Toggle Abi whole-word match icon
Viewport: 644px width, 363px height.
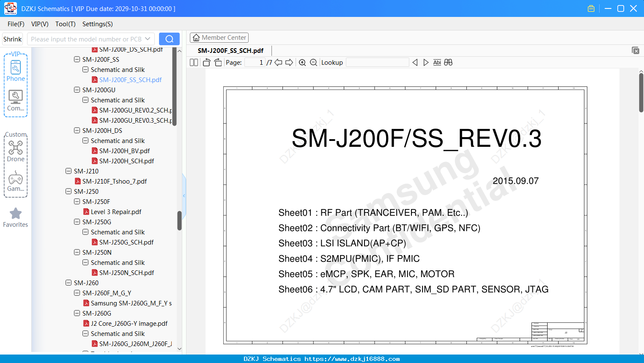click(437, 62)
